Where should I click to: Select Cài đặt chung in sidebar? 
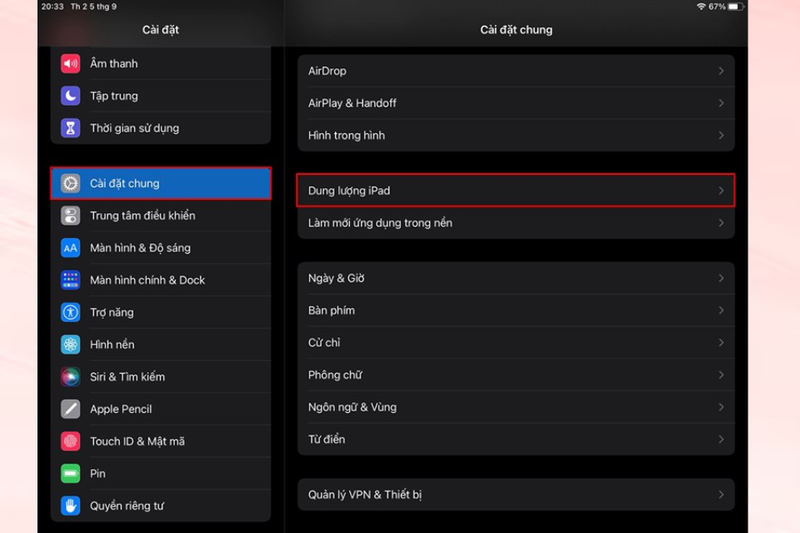coord(161,183)
